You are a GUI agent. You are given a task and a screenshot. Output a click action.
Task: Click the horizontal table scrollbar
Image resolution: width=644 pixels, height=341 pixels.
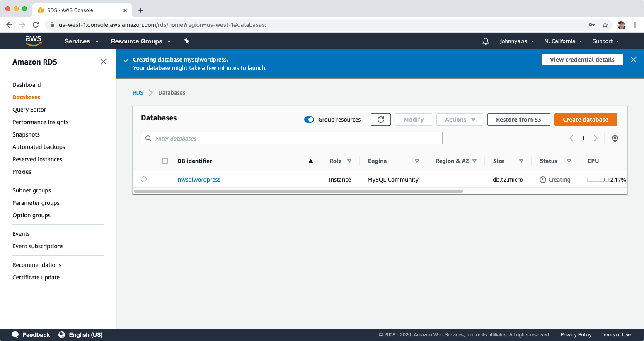click(298, 191)
